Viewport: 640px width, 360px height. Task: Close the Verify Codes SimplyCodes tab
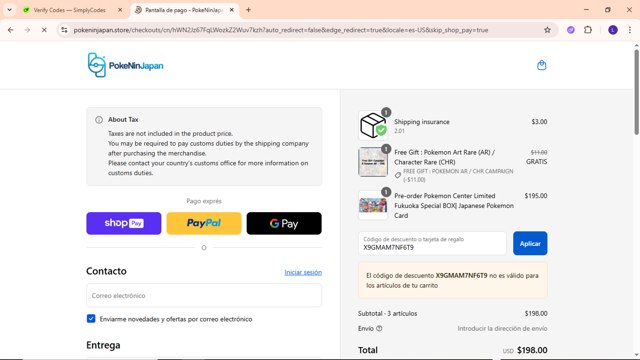tap(120, 10)
